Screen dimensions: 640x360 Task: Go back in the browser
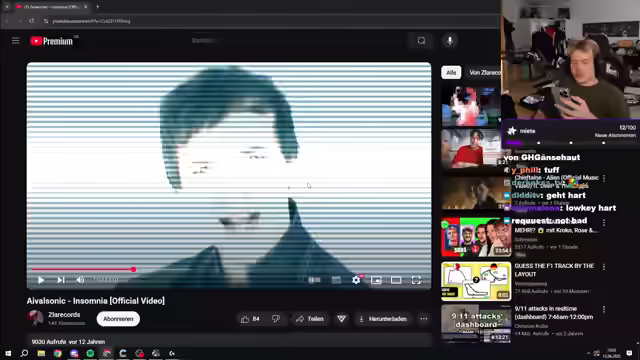7,21
